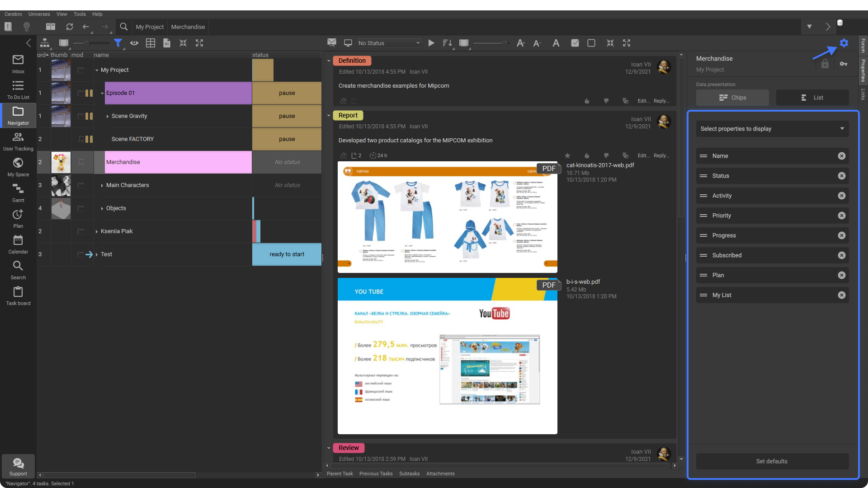Open Inbox in the sidebar
The height and width of the screenshot is (488, 868).
pos(18,64)
